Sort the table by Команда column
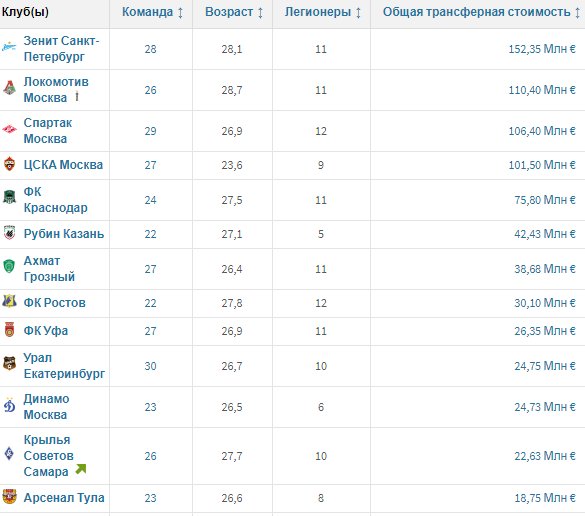 click(x=152, y=12)
